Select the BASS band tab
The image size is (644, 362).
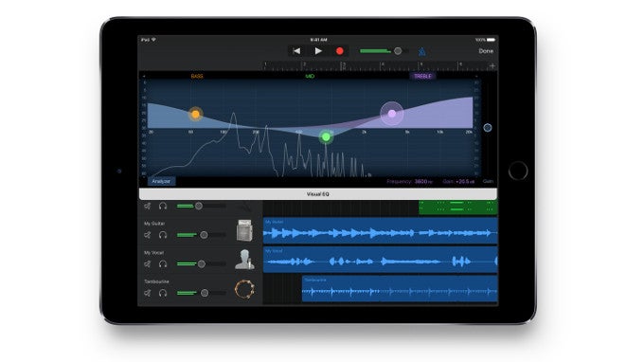[x=197, y=77]
